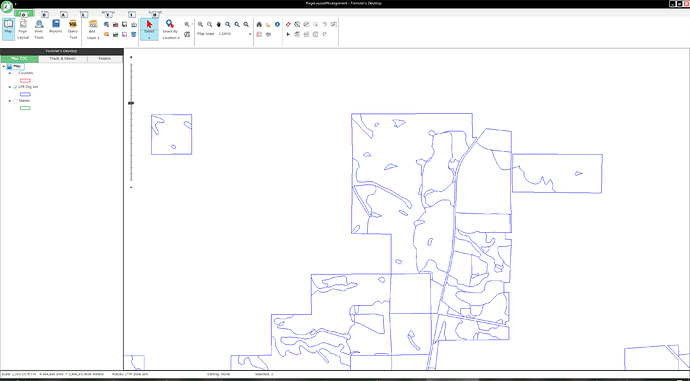Collapse the Map tree node

coord(4,66)
